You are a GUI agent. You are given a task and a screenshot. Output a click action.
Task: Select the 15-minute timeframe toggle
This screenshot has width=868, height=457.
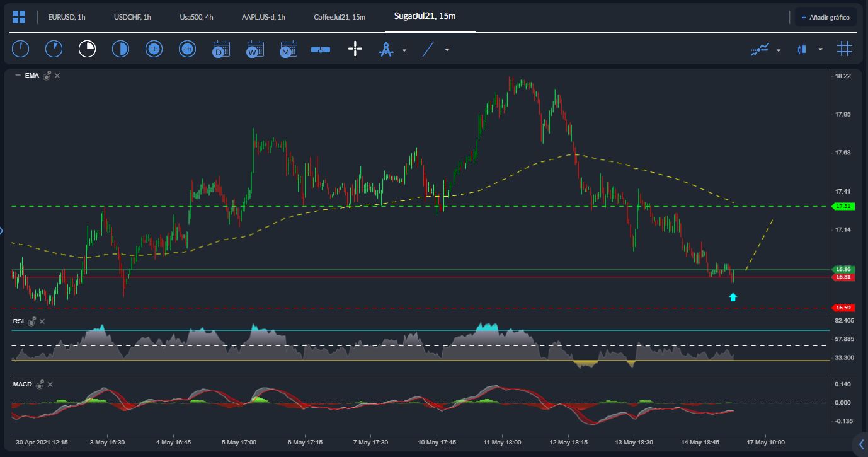pyautogui.click(x=87, y=49)
